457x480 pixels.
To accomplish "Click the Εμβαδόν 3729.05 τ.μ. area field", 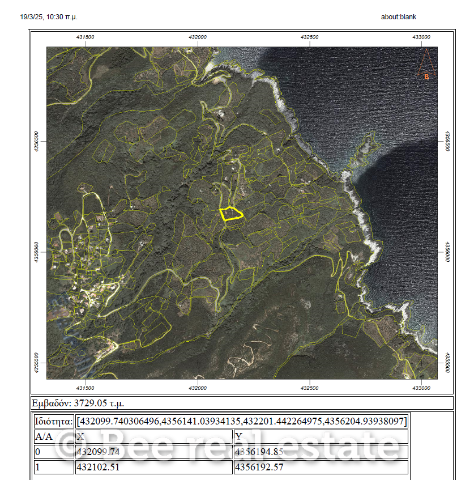I will (242, 403).
